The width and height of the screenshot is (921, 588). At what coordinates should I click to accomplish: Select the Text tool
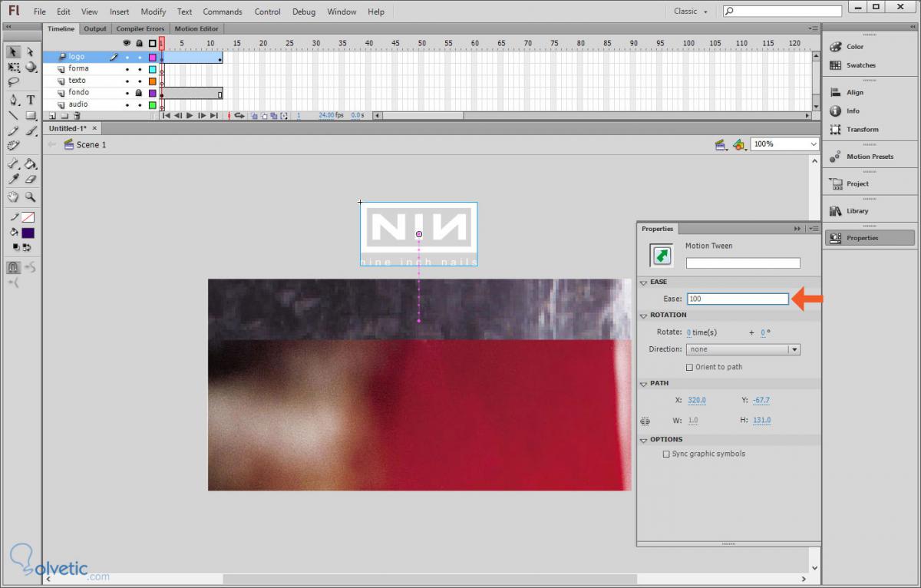31,100
